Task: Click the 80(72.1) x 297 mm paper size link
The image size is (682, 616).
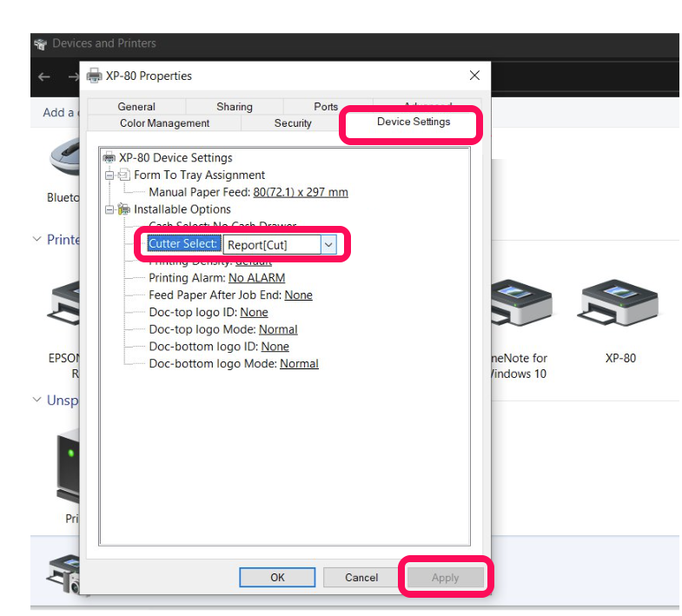Action: click(301, 192)
